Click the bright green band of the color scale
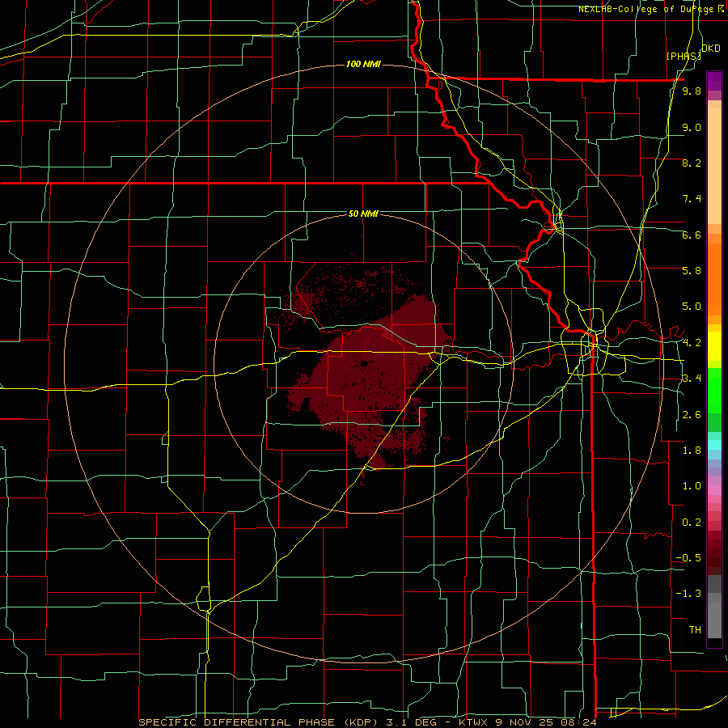The height and width of the screenshot is (728, 728). point(714,390)
